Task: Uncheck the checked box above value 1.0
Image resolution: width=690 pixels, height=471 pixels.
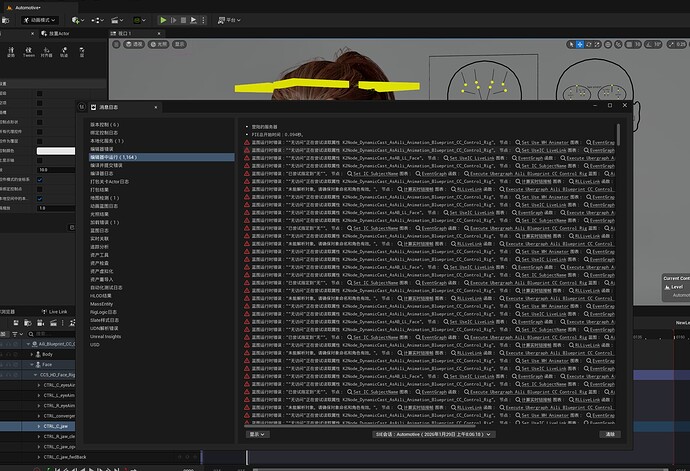Action: click(40, 199)
